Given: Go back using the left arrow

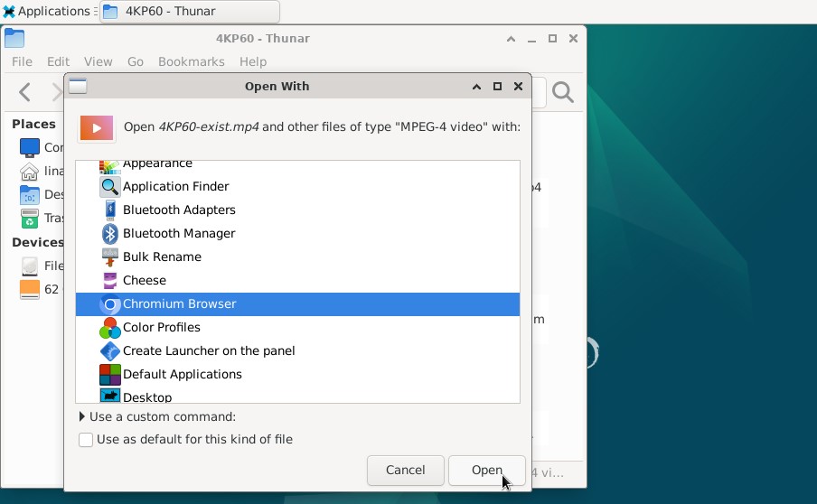Looking at the screenshot, I should [x=25, y=92].
